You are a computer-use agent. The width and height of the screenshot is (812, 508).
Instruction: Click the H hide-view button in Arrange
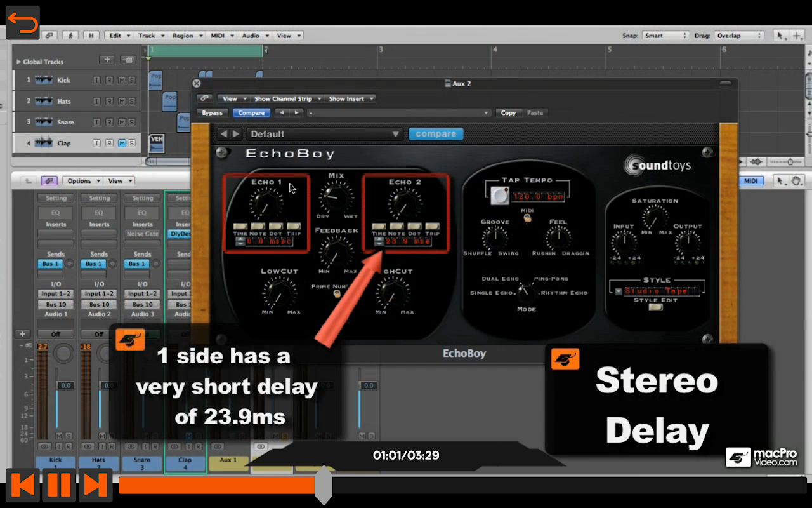[91, 36]
